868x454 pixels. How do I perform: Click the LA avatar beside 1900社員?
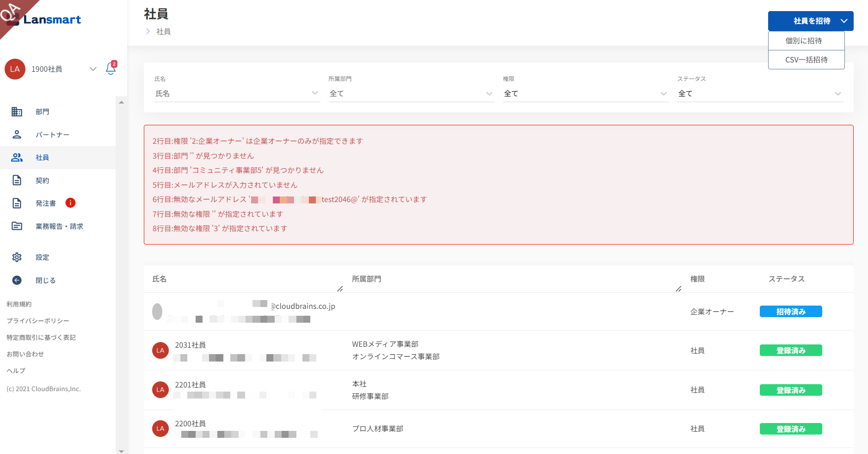(x=15, y=69)
